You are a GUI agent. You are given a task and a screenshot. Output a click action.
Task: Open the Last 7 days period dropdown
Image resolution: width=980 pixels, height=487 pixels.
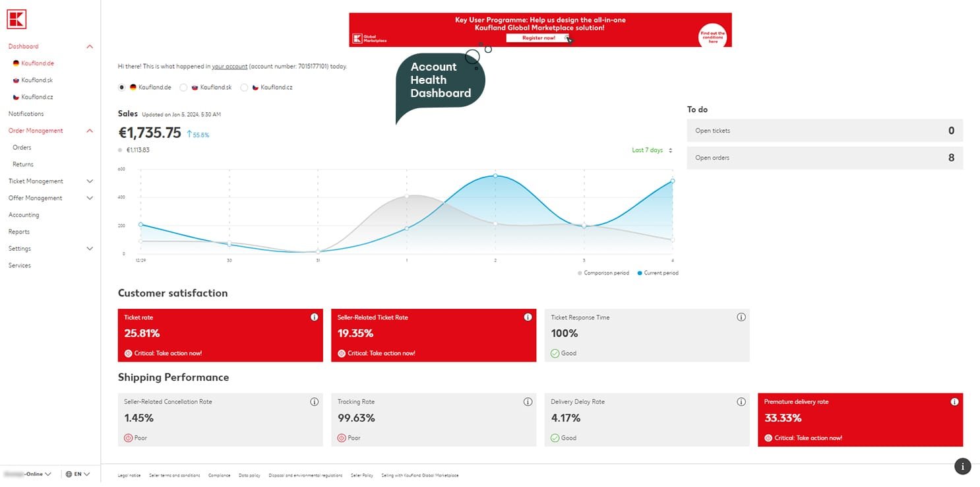coord(652,150)
